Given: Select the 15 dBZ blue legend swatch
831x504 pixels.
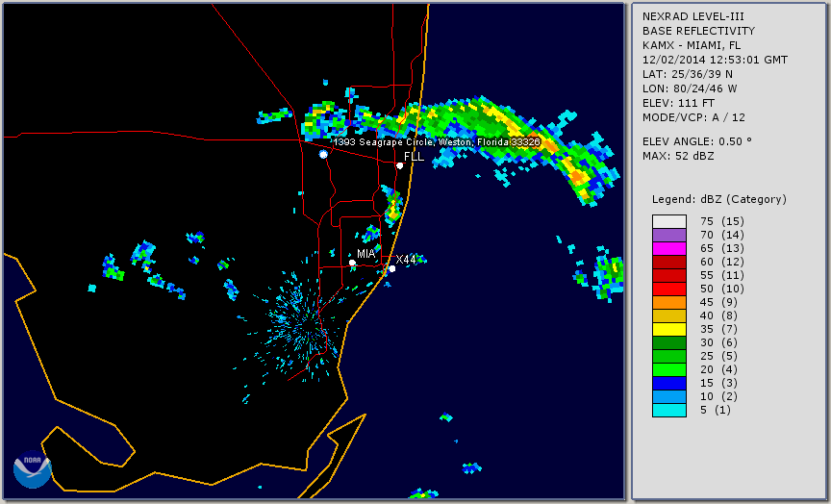Looking at the screenshot, I should [x=669, y=384].
